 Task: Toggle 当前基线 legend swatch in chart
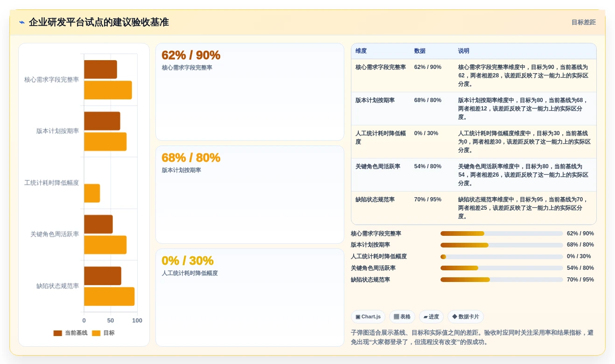[58, 333]
